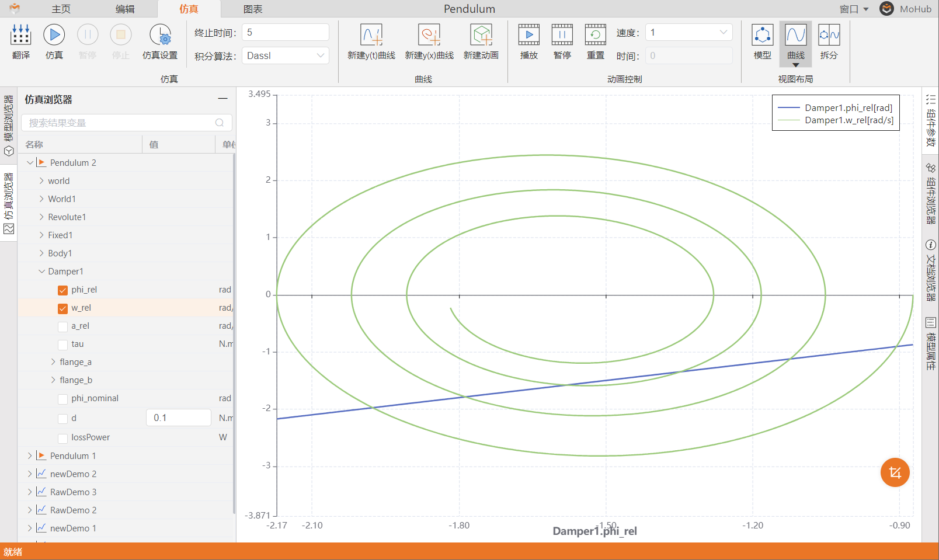Click Damper1.w_rel legend entry

pyautogui.click(x=836, y=120)
